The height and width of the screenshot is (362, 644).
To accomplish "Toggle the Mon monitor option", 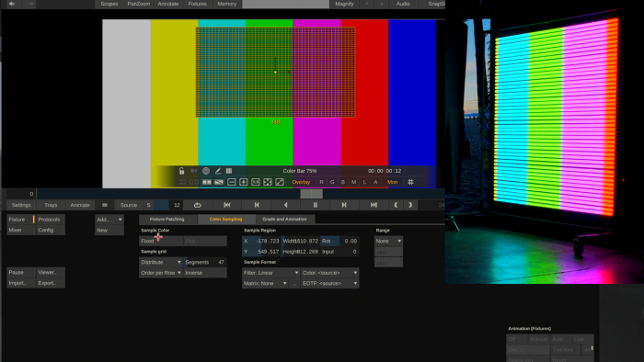I will pyautogui.click(x=392, y=182).
